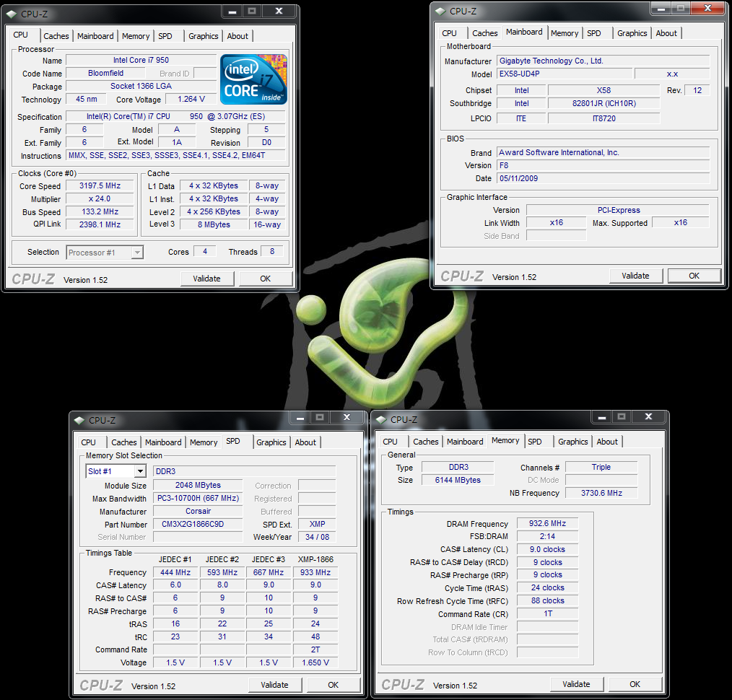Click the '6144 MBytes' memory size value
732x700 pixels.
(458, 480)
